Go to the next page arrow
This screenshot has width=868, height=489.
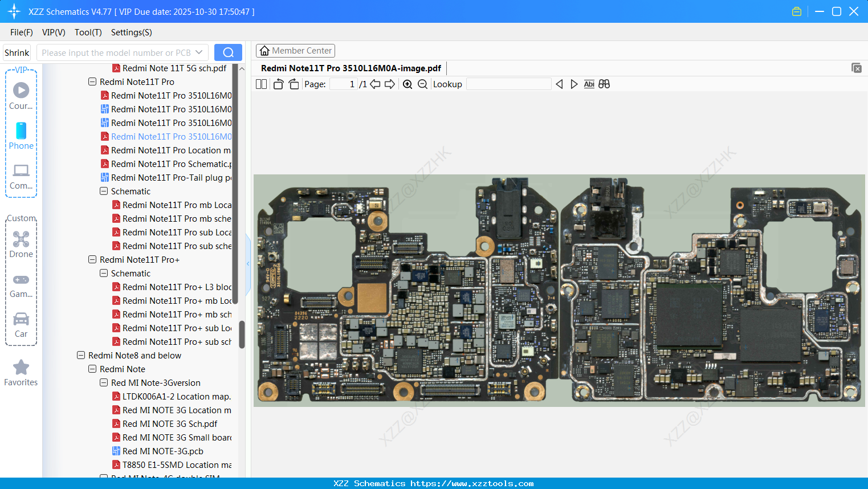click(x=390, y=84)
